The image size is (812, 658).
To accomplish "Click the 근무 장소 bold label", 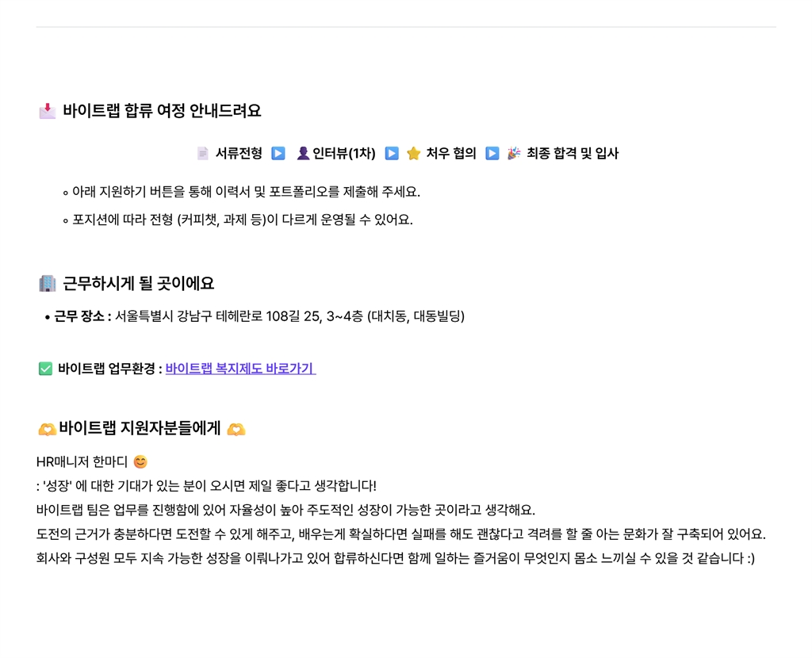I will 79,316.
